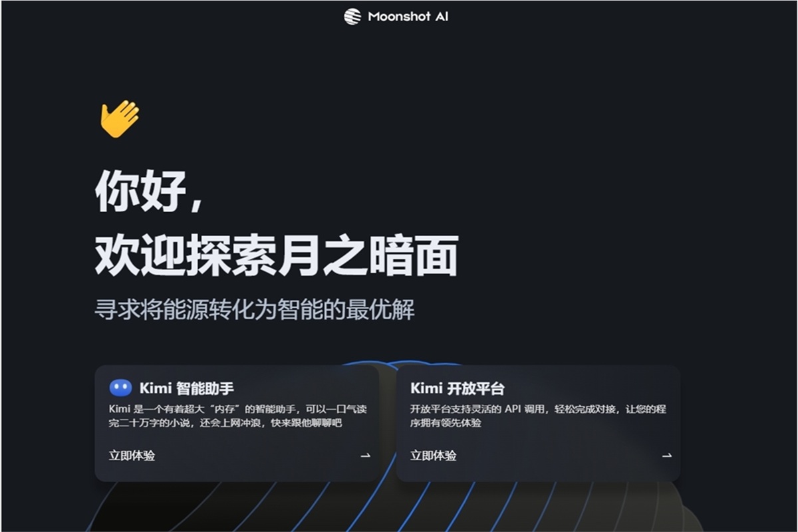Click the 欢迎探索月之暗面 headline
Image resolution: width=798 pixels, height=532 pixels.
(276, 257)
